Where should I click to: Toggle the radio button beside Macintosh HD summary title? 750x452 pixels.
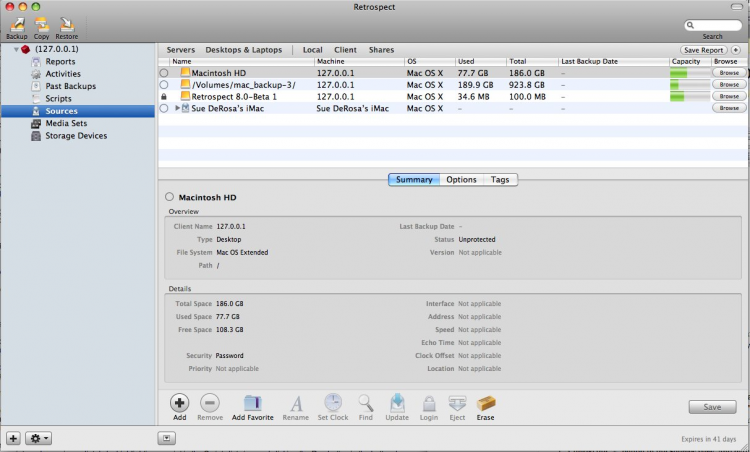(x=169, y=197)
